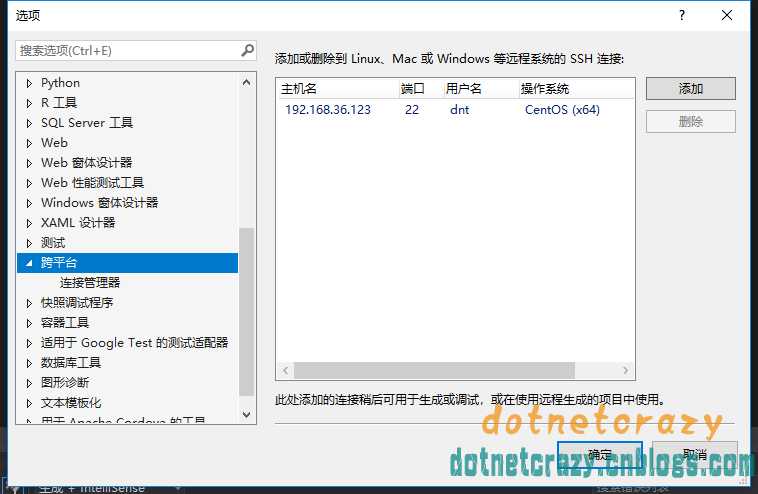This screenshot has height=494, width=758.
Task: Select the XAML 设计器 tree item
Action: [78, 223]
